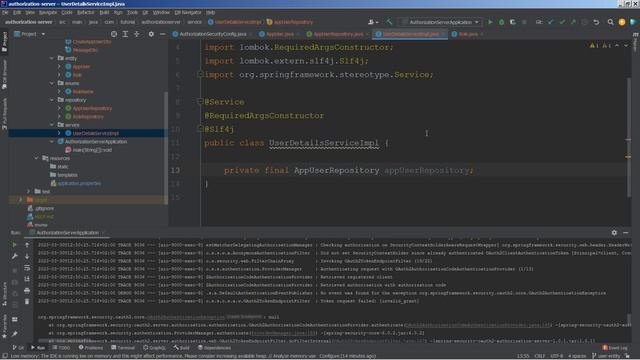Expand the orange target folder
Screen dimensions: 640x360
(20, 200)
